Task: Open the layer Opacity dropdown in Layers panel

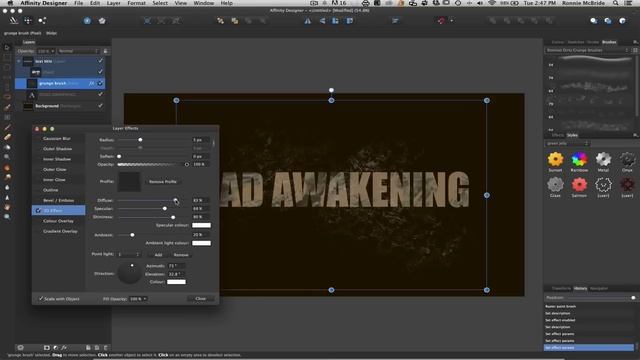Action: pos(46,51)
